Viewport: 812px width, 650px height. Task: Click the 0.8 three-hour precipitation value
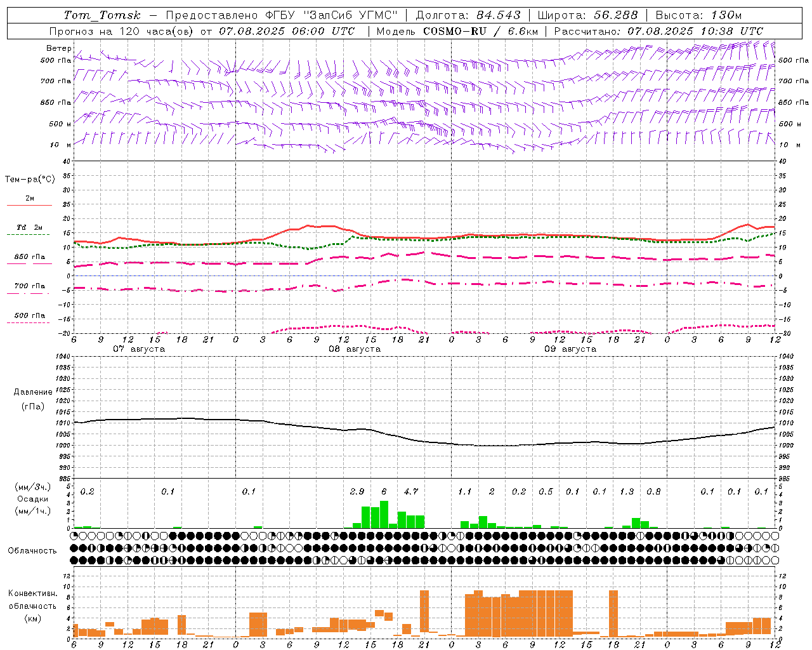(653, 491)
